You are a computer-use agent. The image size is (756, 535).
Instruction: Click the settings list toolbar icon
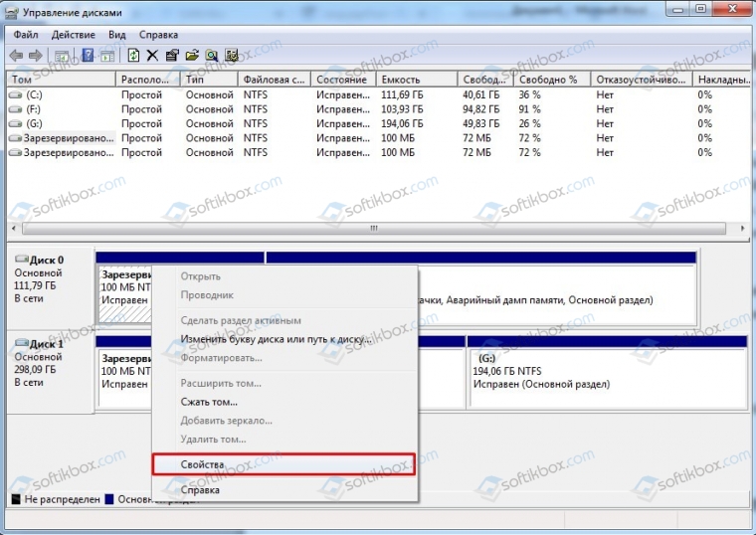(x=232, y=56)
